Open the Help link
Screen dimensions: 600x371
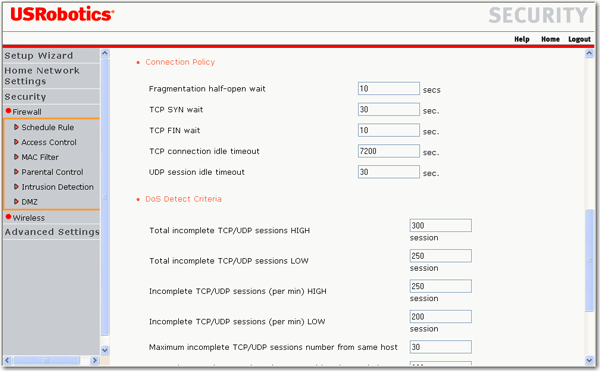pos(522,39)
